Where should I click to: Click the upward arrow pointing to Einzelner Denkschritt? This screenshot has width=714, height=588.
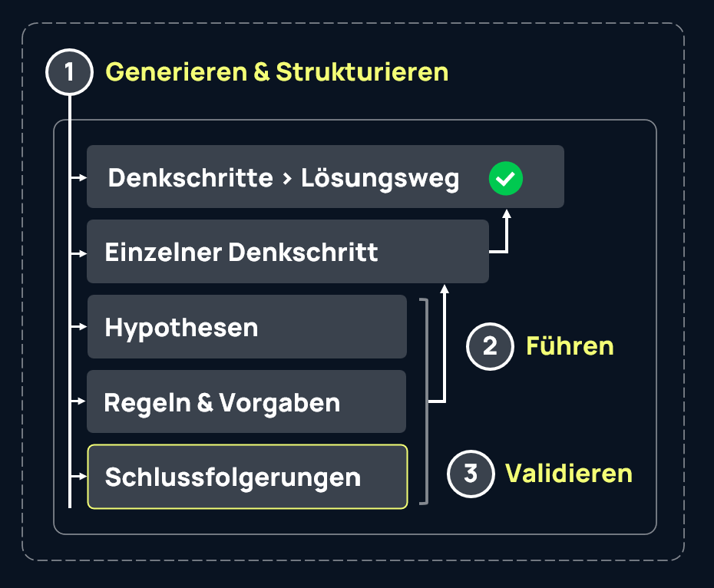[444, 292]
